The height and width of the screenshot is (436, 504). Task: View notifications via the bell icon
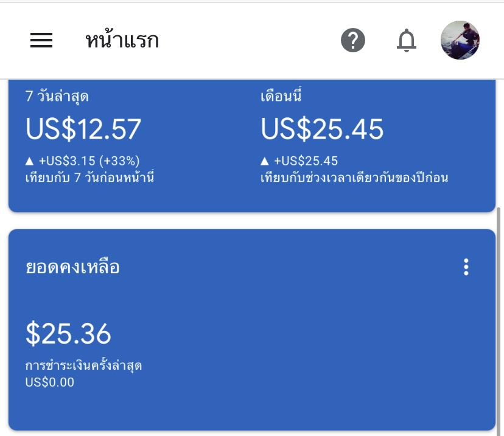click(406, 40)
